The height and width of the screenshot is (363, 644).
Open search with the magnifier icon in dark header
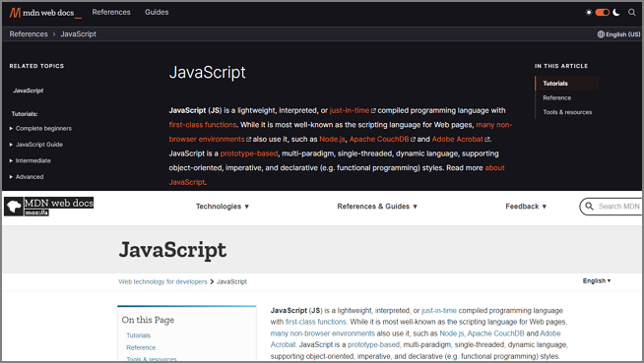click(631, 13)
